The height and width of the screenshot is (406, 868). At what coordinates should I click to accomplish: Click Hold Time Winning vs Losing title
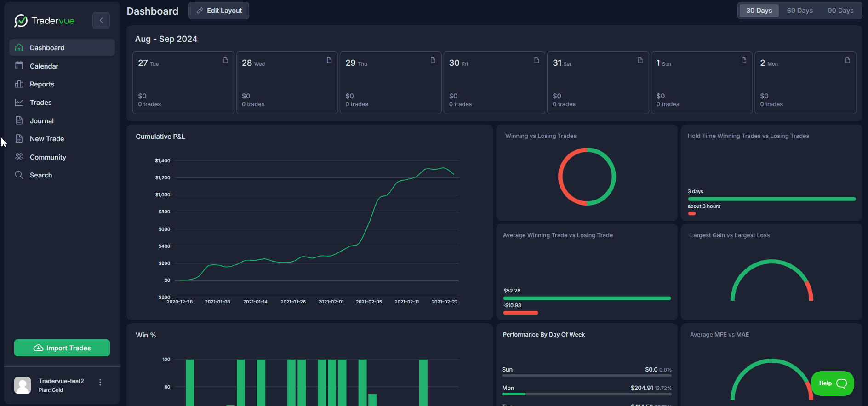click(748, 136)
